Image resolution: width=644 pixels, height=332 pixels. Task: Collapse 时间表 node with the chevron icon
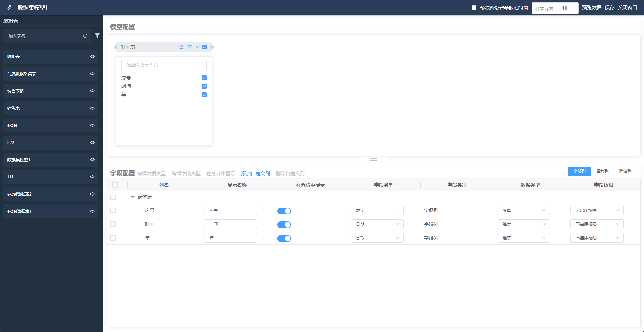[198, 47]
